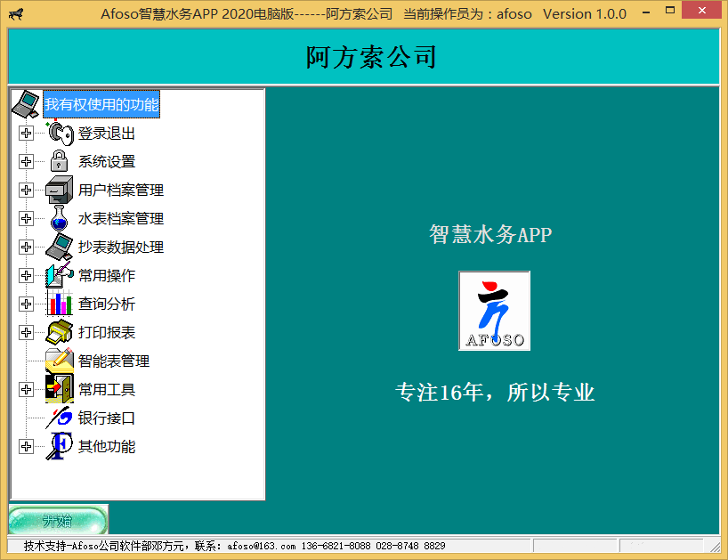This screenshot has height=560, width=728.
Task: Click the padlock icon for 系统设置
Action: click(x=60, y=161)
